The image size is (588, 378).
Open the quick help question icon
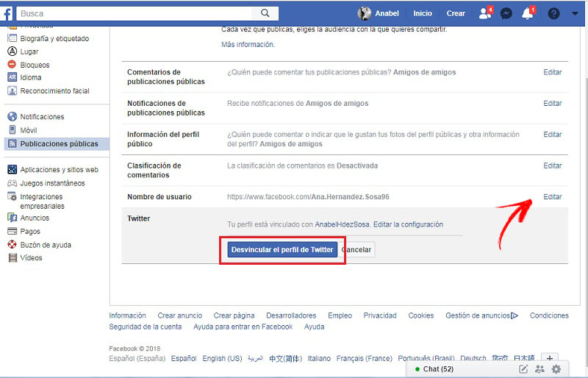553,14
